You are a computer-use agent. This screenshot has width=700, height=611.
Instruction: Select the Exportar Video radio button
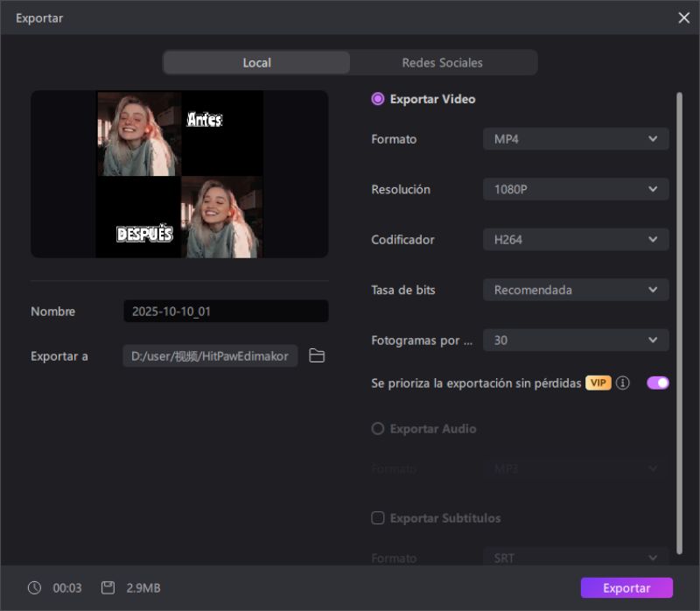378,100
